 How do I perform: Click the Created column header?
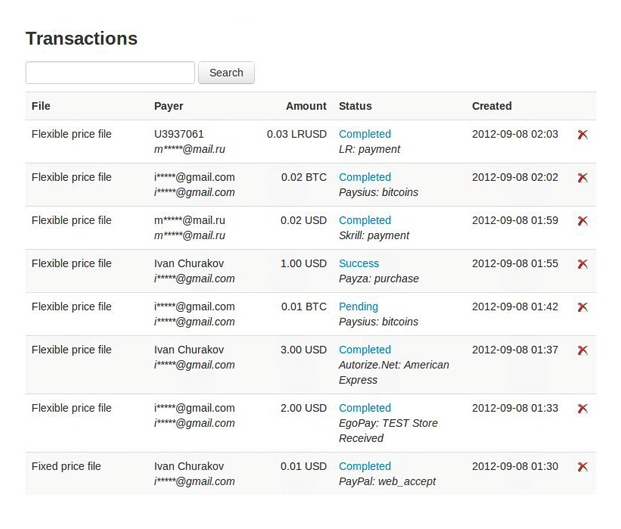point(491,106)
